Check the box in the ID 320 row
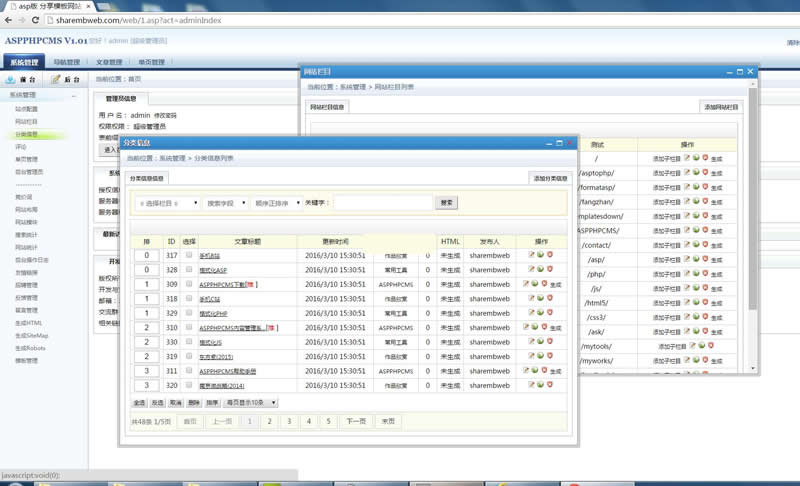This screenshot has width=800, height=486. coord(189,385)
